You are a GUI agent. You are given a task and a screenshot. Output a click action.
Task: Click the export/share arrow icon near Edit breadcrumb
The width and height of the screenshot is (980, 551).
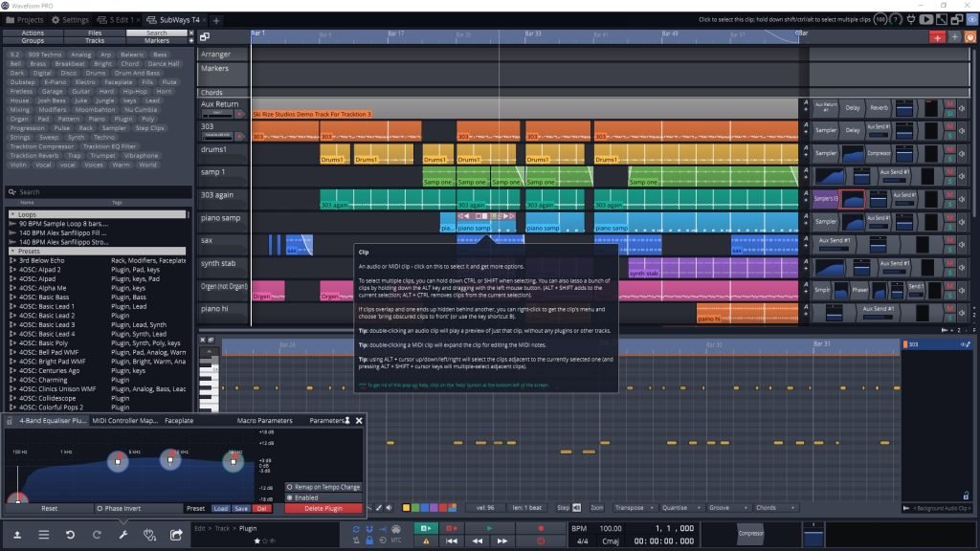(x=177, y=534)
